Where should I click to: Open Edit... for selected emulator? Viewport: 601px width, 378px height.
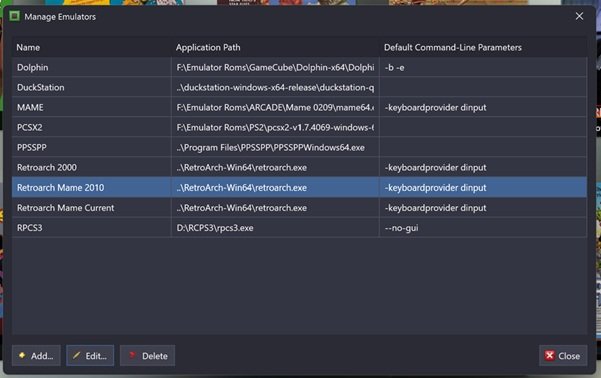pos(90,356)
